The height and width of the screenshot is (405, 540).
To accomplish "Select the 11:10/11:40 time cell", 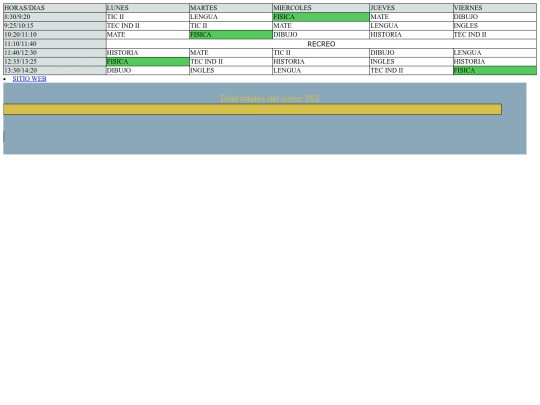I will point(55,44).
